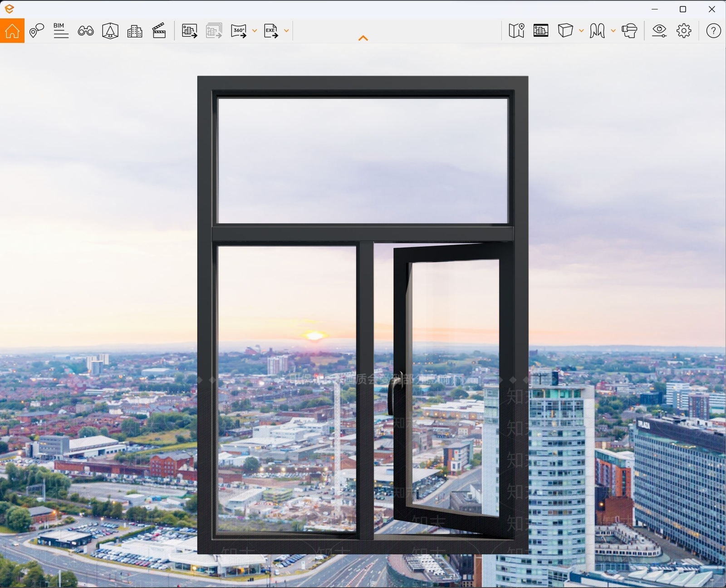
Task: Toggle the eye visibility settings icon
Action: pos(659,31)
